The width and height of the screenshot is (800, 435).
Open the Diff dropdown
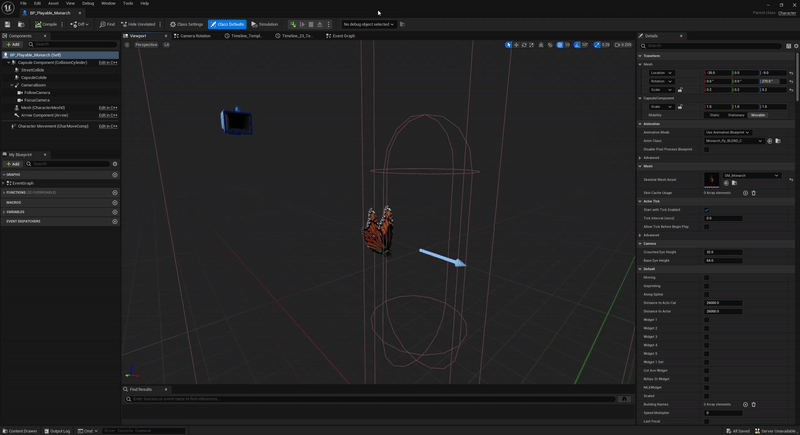pyautogui.click(x=80, y=24)
